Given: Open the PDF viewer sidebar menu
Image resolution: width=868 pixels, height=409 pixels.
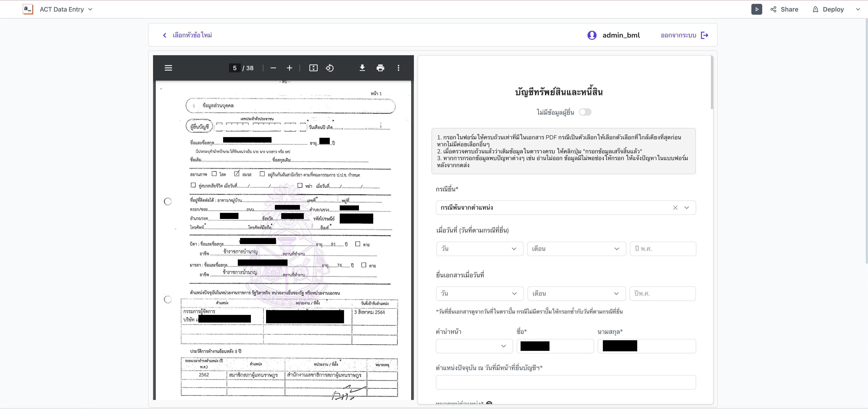Looking at the screenshot, I should [168, 68].
